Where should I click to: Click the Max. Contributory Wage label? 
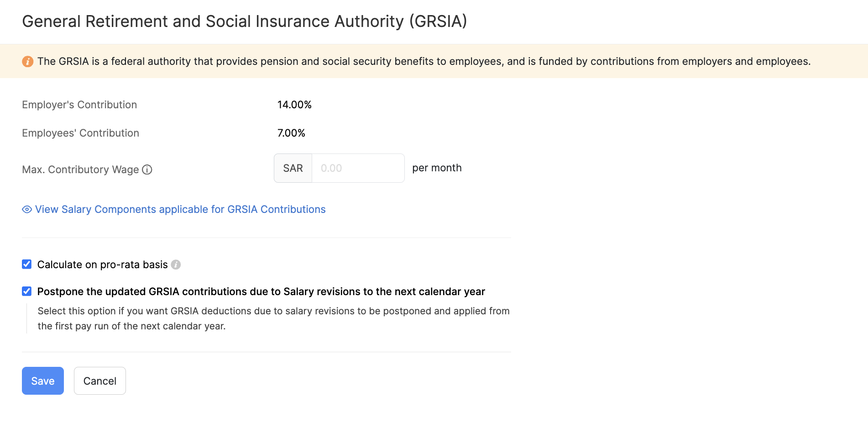(80, 169)
